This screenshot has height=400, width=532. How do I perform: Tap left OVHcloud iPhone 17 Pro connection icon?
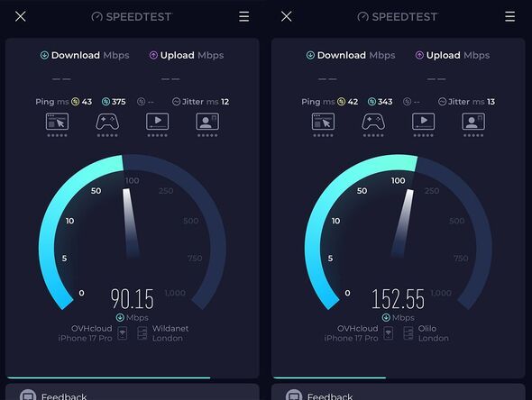coord(123,333)
